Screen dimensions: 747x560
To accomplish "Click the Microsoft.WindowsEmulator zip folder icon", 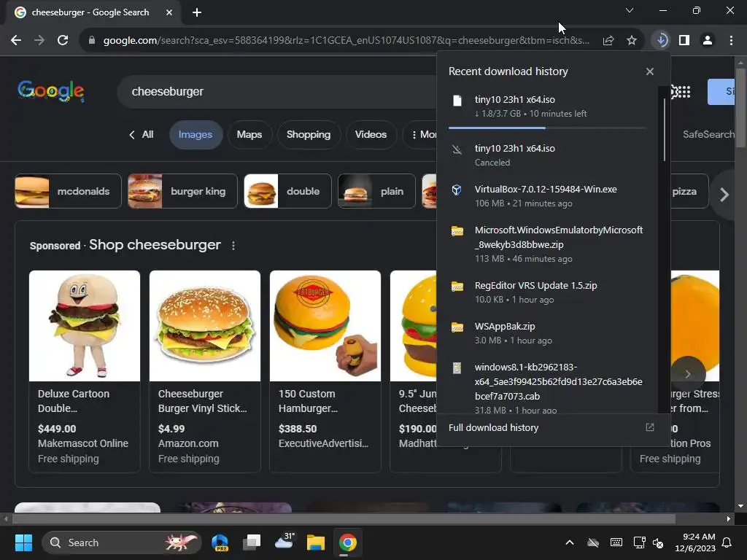I will pos(457,231).
